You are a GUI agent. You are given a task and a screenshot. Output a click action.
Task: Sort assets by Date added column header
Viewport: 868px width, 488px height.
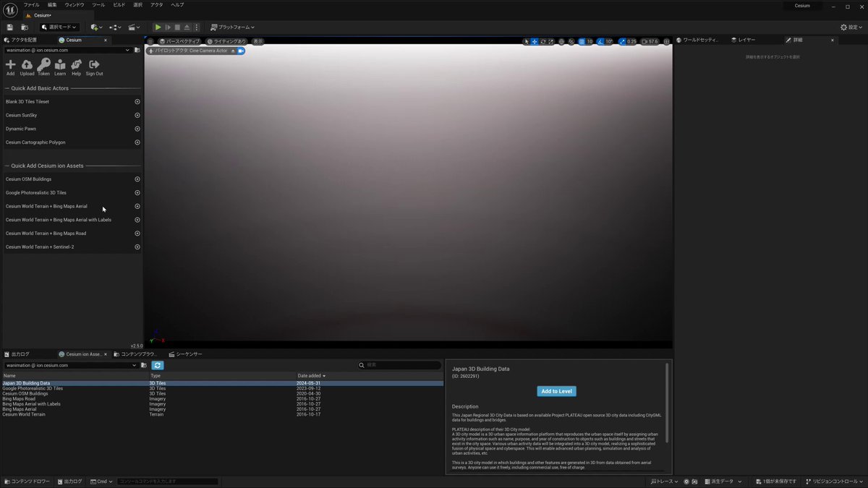311,376
